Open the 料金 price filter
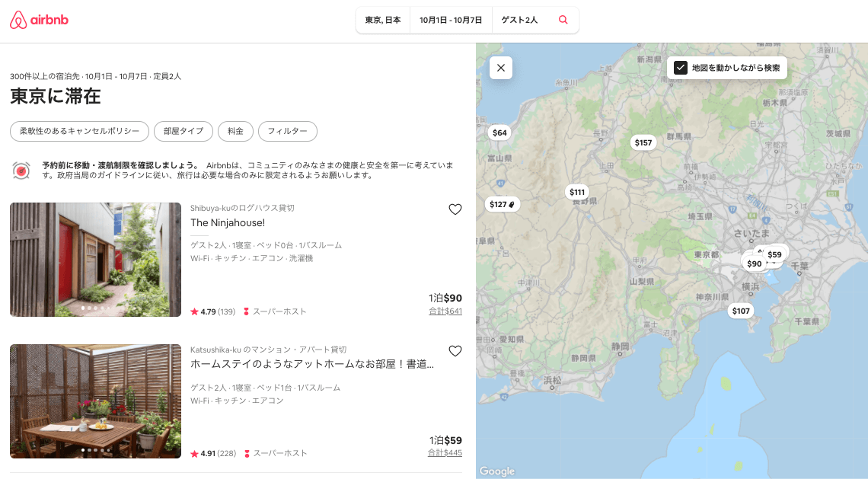The height and width of the screenshot is (479, 868). pyautogui.click(x=235, y=131)
